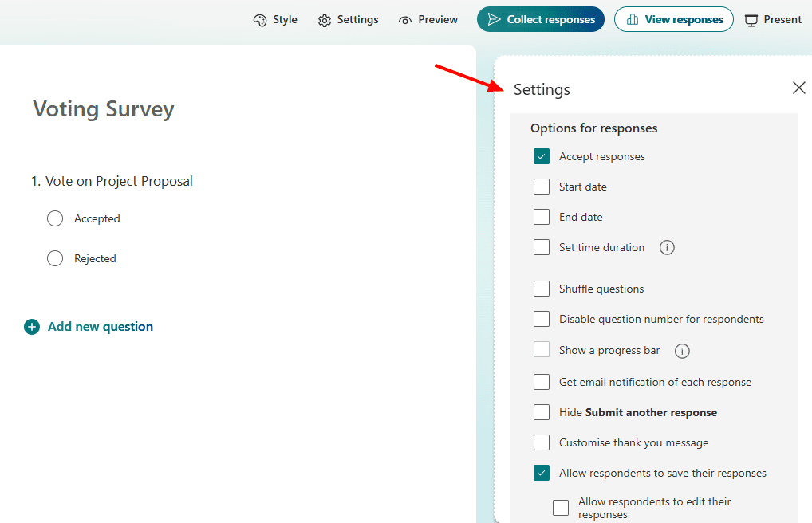Check Get email notification of each response
The image size is (812, 523).
tap(542, 382)
